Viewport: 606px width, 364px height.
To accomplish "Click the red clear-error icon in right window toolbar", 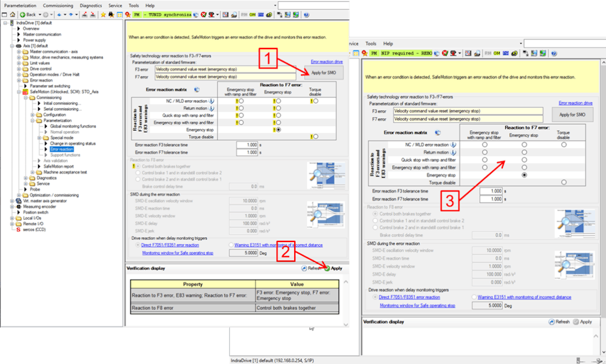I will 445,53.
